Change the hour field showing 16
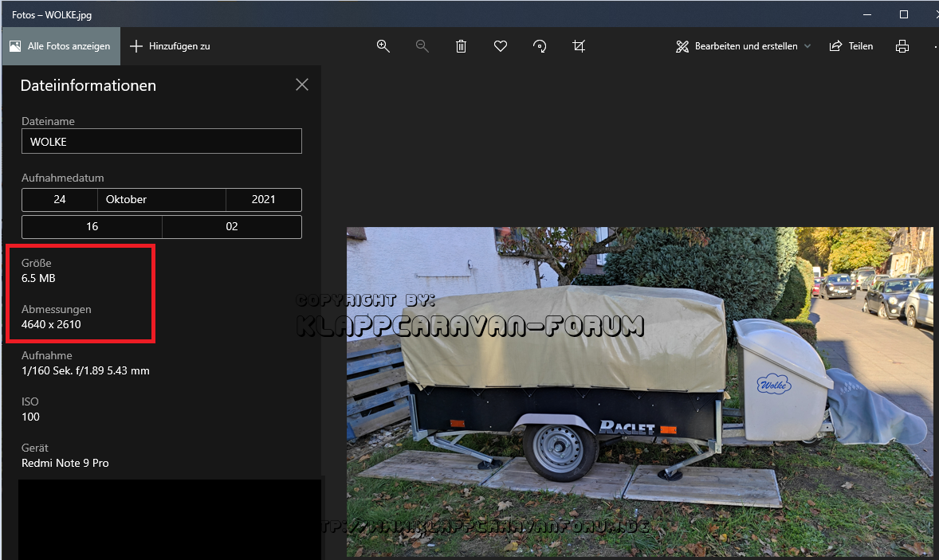This screenshot has width=939, height=560. coord(92,226)
